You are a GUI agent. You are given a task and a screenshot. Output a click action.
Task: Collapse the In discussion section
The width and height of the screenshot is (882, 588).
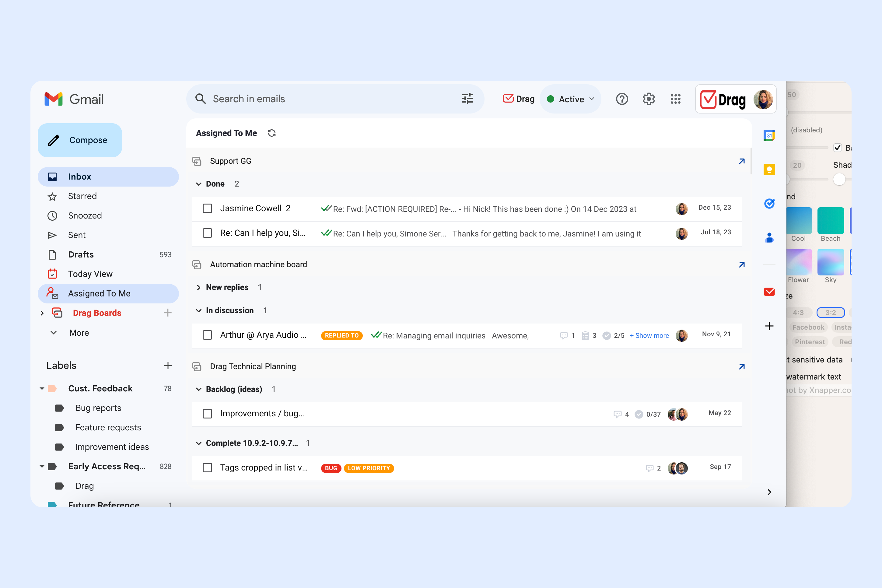(x=199, y=310)
